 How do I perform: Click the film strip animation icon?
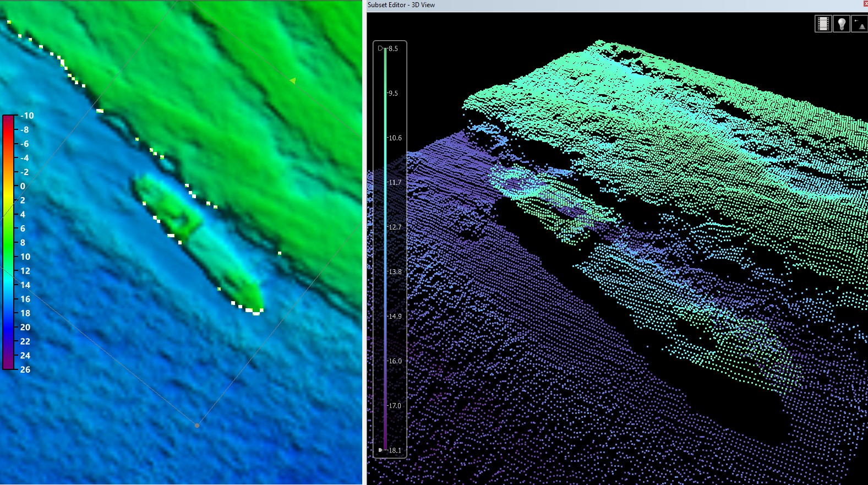point(823,24)
